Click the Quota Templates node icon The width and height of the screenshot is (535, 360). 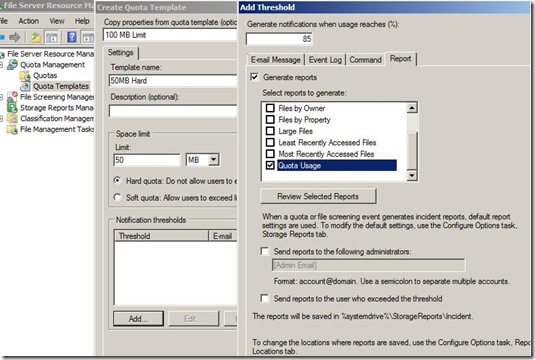pos(25,86)
